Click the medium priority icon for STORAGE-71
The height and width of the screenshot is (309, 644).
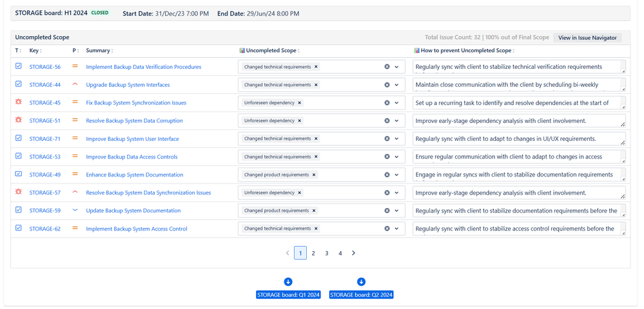[x=75, y=138]
